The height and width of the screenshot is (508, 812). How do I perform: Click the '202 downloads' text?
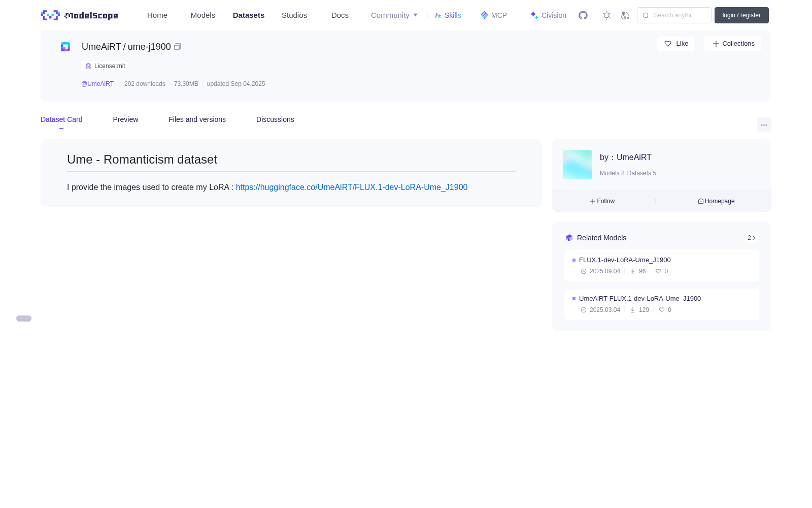tap(145, 84)
